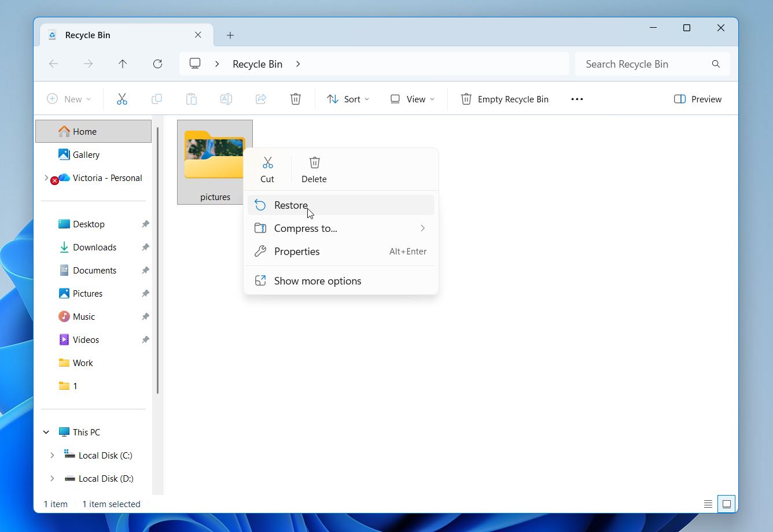This screenshot has height=532, width=773.
Task: Expand Compress to submenu arrow
Action: [422, 228]
